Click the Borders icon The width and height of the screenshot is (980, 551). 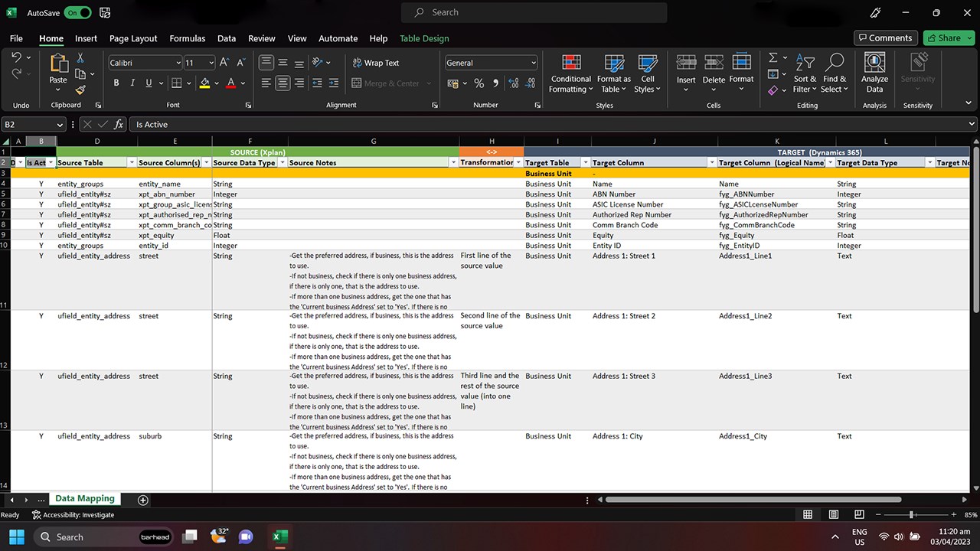point(177,83)
